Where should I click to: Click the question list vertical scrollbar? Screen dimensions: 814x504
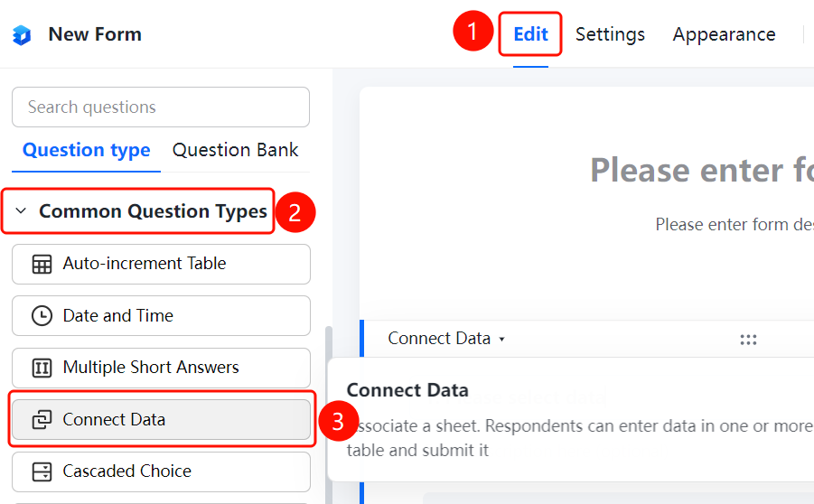329,415
